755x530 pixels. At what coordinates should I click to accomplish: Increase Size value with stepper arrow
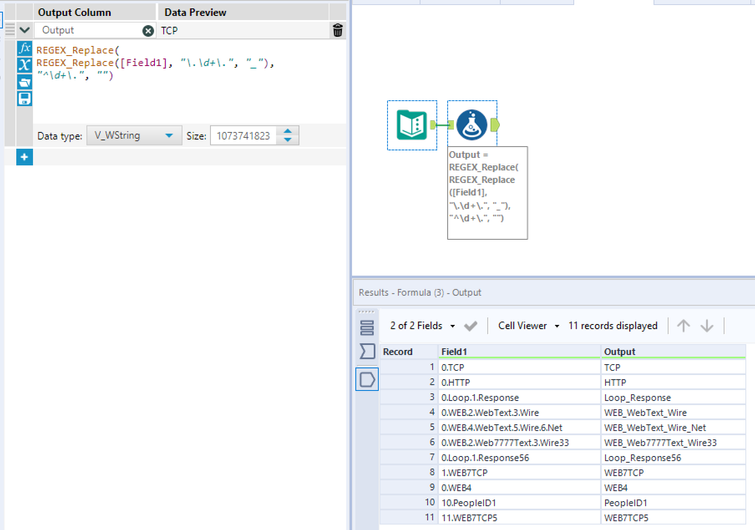click(288, 131)
